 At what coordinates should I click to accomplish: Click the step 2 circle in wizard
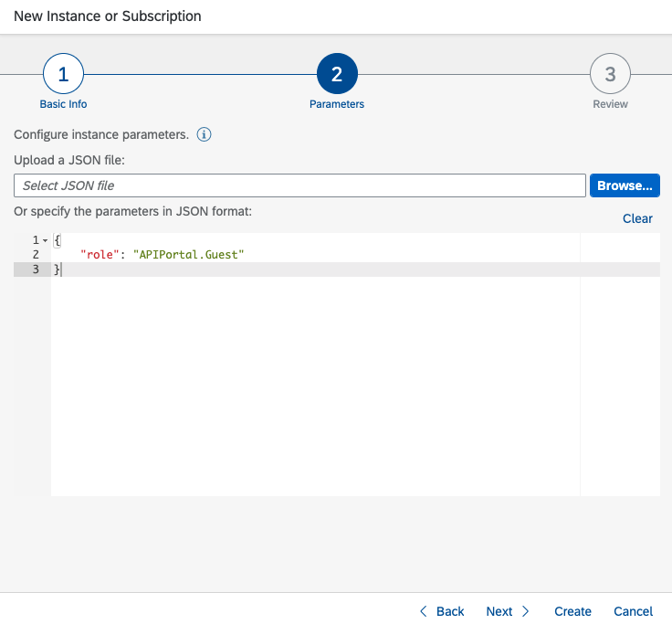click(337, 74)
